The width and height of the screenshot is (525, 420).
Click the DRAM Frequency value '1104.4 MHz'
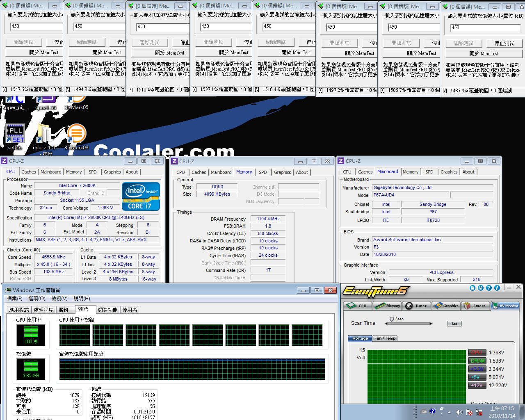pyautogui.click(x=268, y=219)
